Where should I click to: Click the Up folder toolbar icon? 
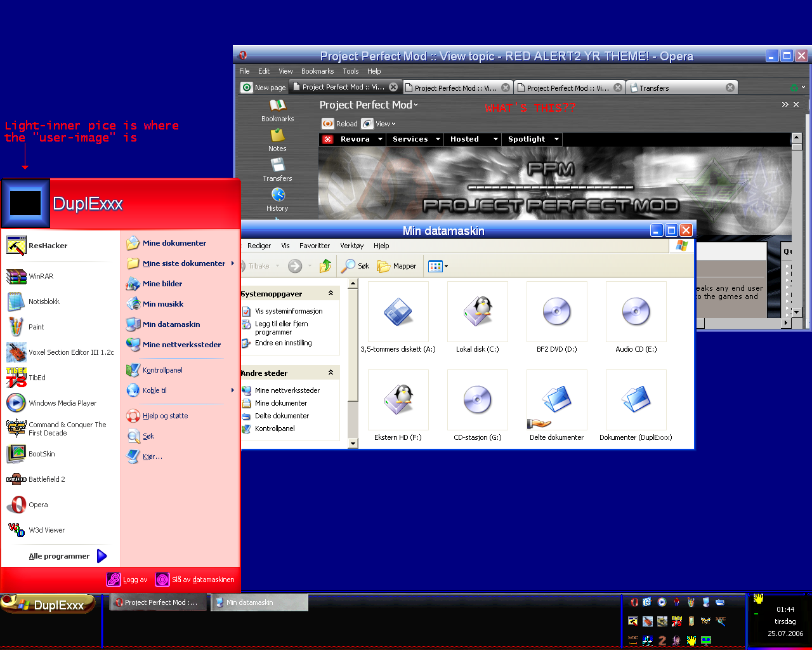click(x=325, y=266)
